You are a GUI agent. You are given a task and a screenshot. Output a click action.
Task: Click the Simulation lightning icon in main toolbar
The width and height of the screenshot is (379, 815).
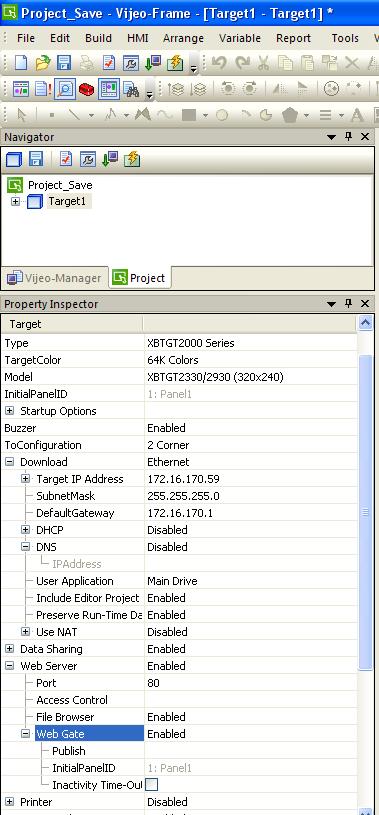click(x=175, y=63)
